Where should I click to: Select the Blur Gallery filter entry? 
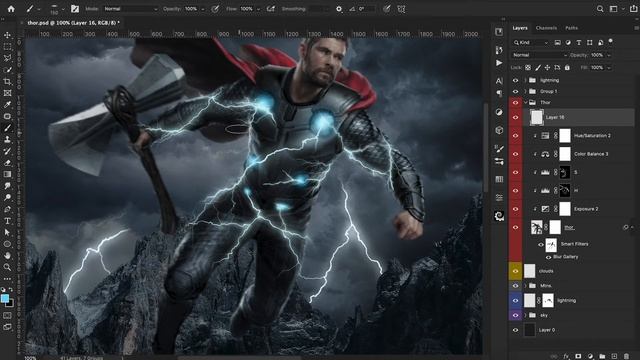click(x=566, y=257)
